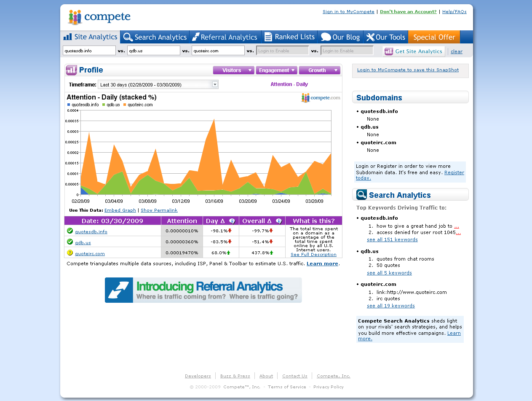Click the Referral Analytics arrows banner icon
The image size is (532, 401).
tap(119, 290)
